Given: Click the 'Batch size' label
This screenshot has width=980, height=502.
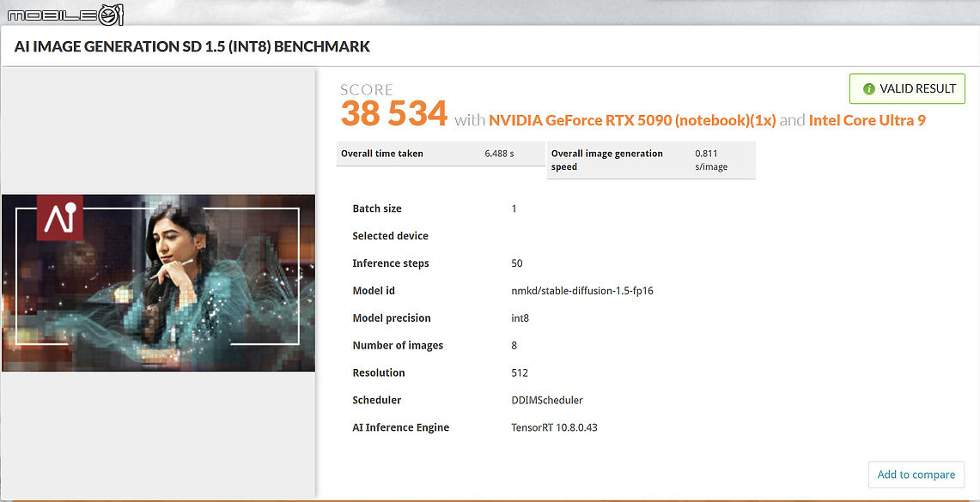Looking at the screenshot, I should click(377, 209).
